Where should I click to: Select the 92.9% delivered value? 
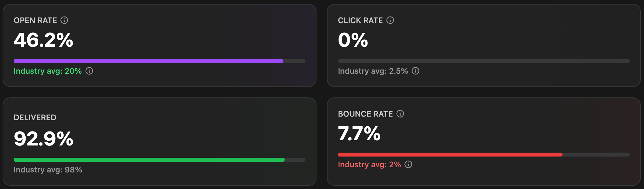click(43, 139)
